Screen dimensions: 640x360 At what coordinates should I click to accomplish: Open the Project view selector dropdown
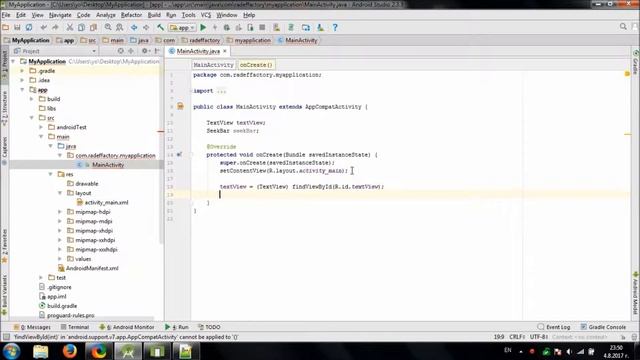pyautogui.click(x=55, y=51)
